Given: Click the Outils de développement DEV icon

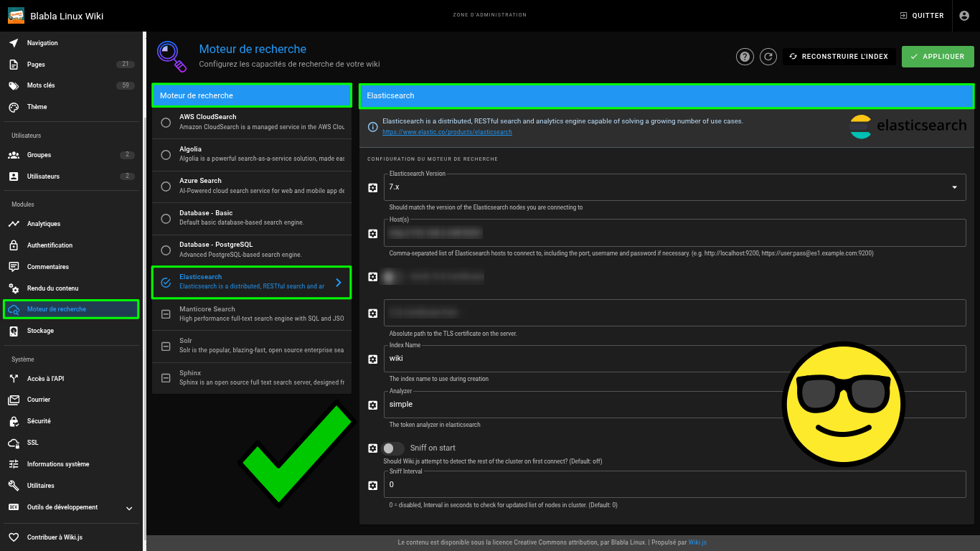Looking at the screenshot, I should point(14,507).
